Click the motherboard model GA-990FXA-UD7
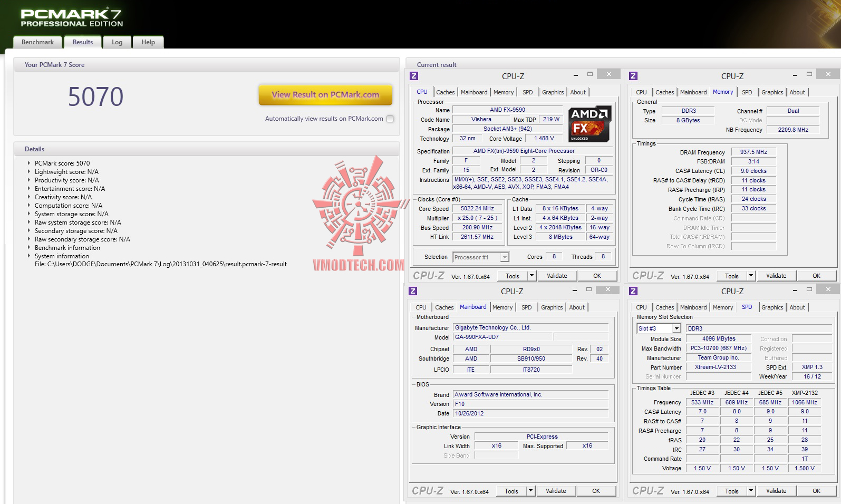 click(x=502, y=337)
